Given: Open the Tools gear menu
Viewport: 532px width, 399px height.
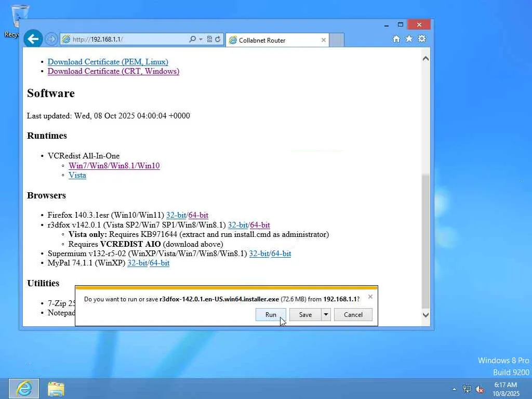Looking at the screenshot, I should [422, 38].
